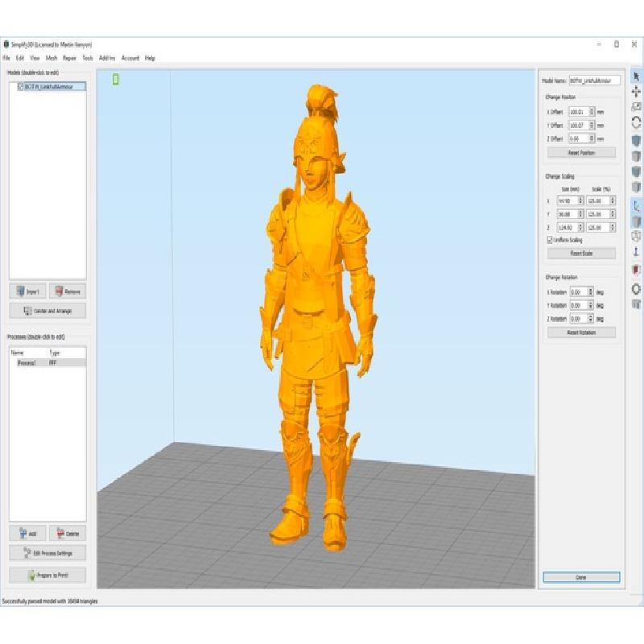Open the Tools menu
644x644 pixels.
(x=88, y=58)
